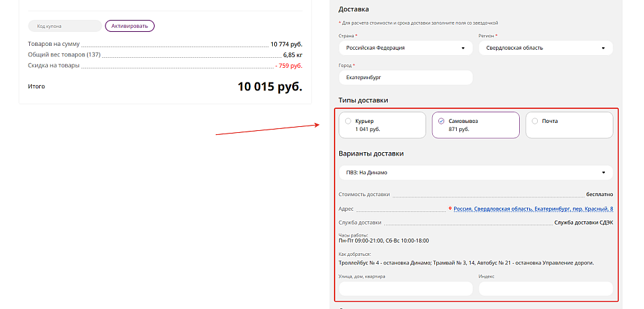Focus the Индекс postal code field
This screenshot has width=644, height=309.
tap(545, 288)
